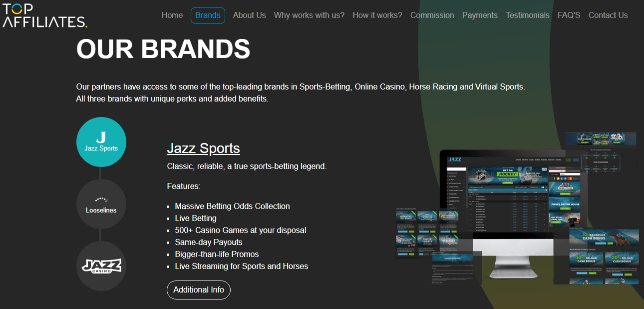This screenshot has width=644, height=309.
Task: Open Why works with us? link
Action: [309, 15]
